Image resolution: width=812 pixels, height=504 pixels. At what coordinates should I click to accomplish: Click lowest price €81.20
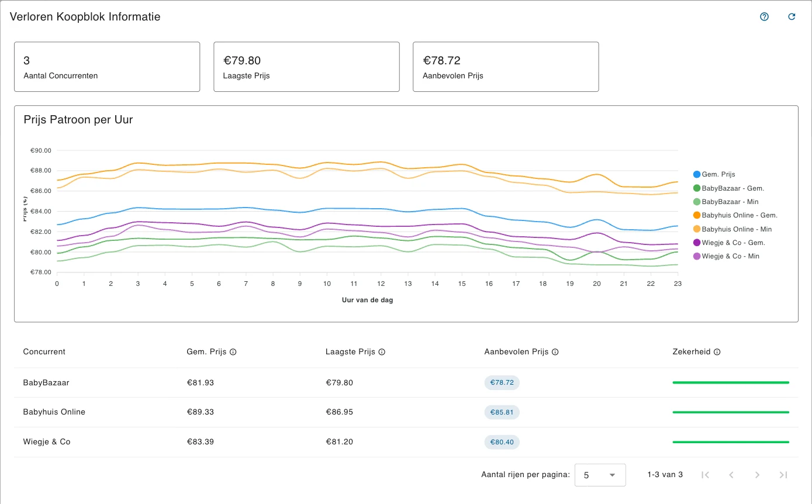pos(340,442)
